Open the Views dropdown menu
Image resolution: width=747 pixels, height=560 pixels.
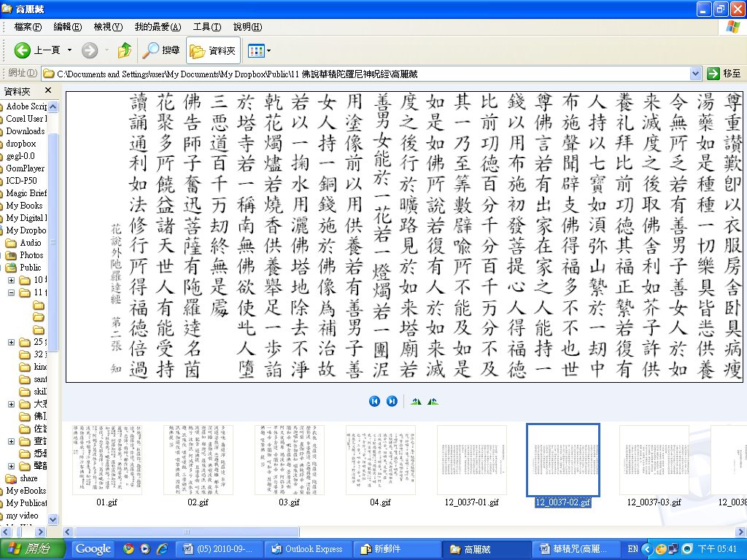(x=259, y=50)
